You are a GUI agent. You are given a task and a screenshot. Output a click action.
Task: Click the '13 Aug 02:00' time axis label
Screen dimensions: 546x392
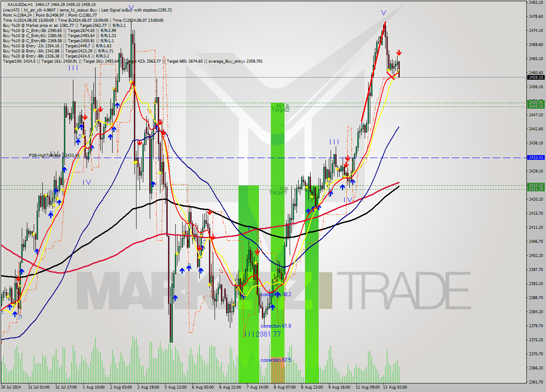[395, 387]
